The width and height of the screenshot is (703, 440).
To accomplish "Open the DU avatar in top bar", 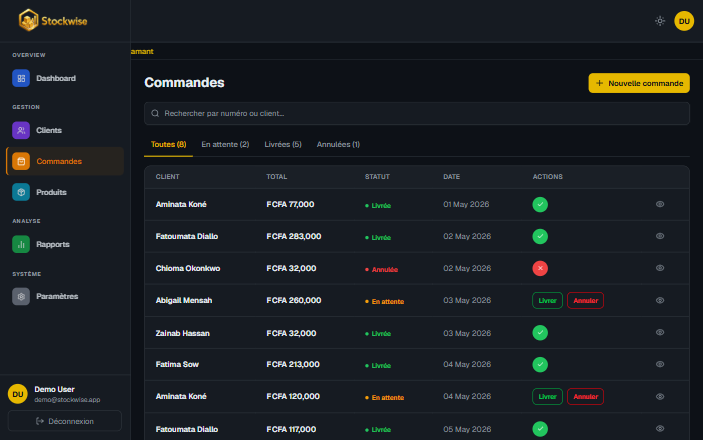I will 684,21.
